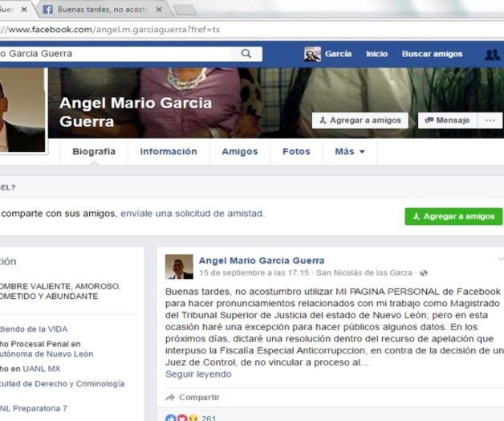Open the García profile name link
The image size is (504, 421).
[x=338, y=54]
